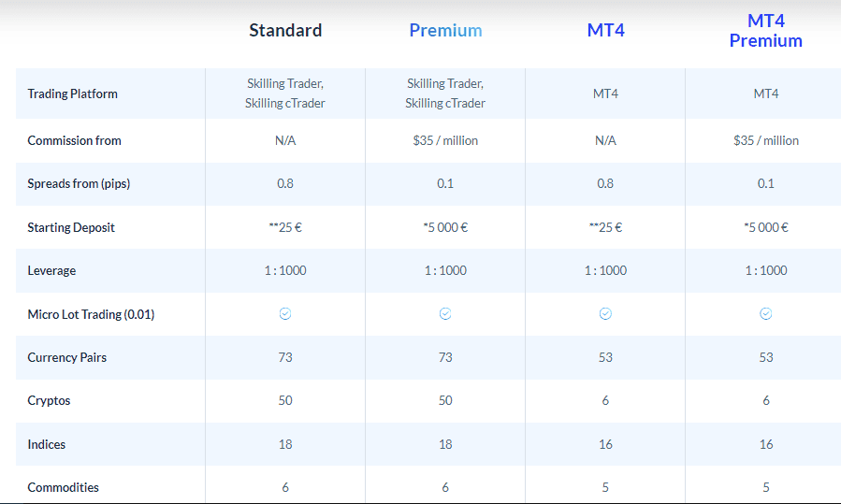Click the Cryptos row label

(x=49, y=400)
